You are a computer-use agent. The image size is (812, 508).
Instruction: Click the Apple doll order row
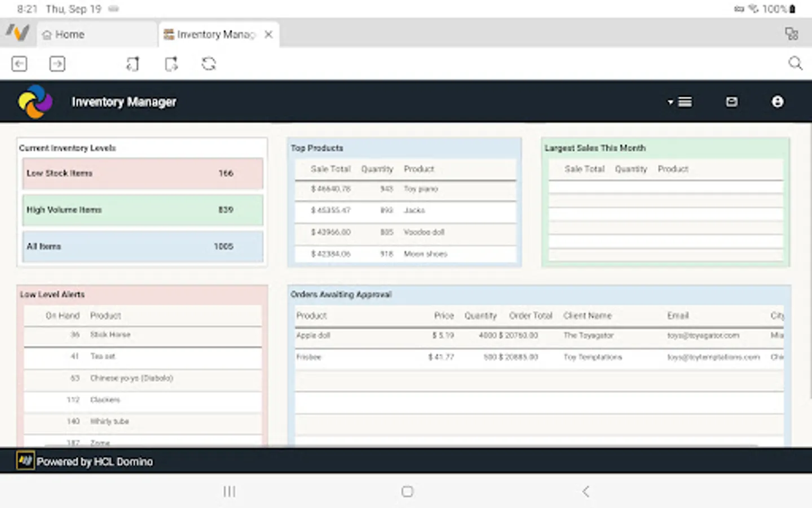[485, 335]
